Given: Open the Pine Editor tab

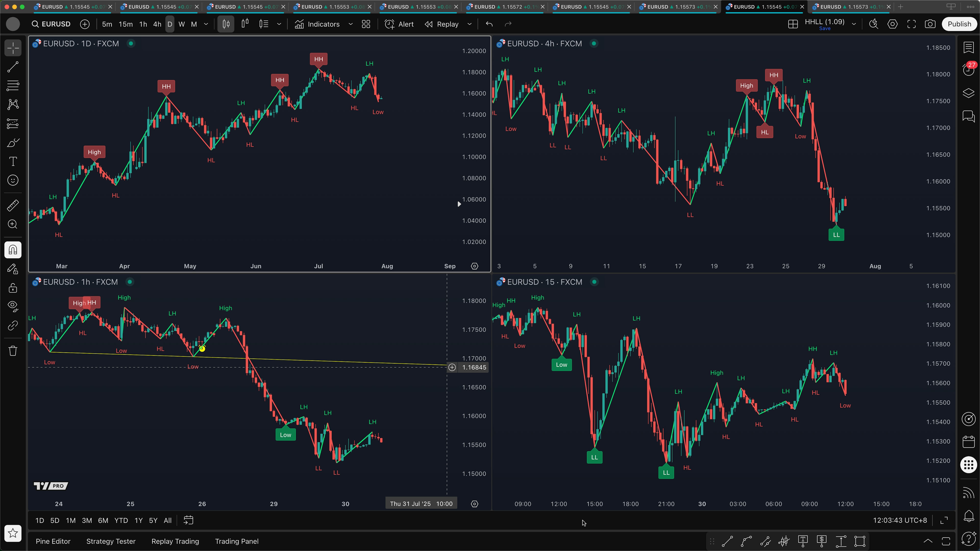Looking at the screenshot, I should [x=53, y=541].
